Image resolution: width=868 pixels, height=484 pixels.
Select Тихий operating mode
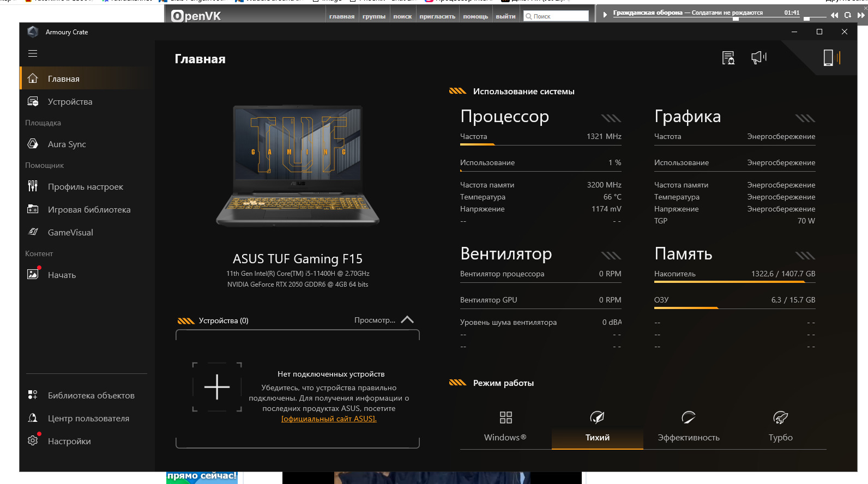click(x=598, y=427)
